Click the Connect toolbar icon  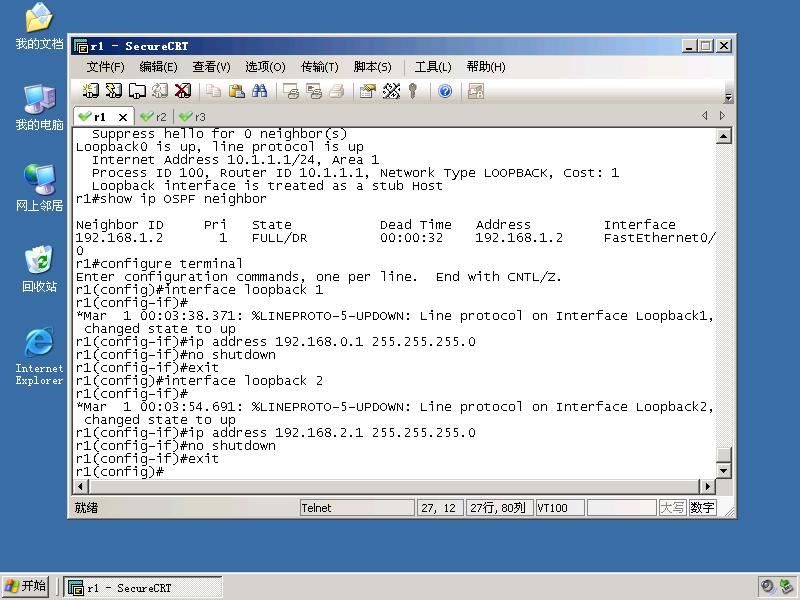point(91,91)
